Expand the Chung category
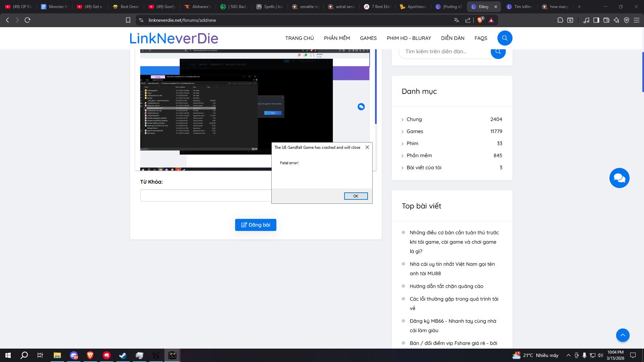This screenshot has width=644, height=362. point(414,119)
